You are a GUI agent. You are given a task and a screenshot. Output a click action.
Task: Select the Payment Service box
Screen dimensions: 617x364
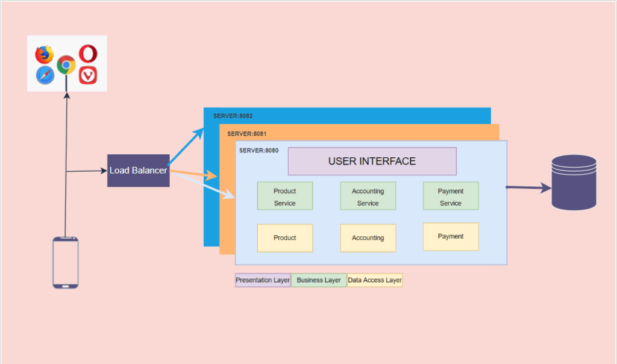click(x=451, y=196)
